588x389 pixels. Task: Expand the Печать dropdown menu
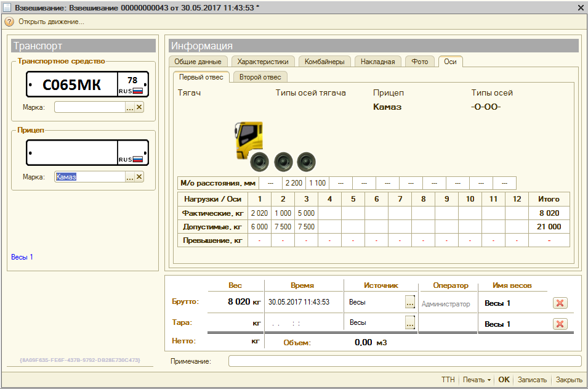(477, 380)
